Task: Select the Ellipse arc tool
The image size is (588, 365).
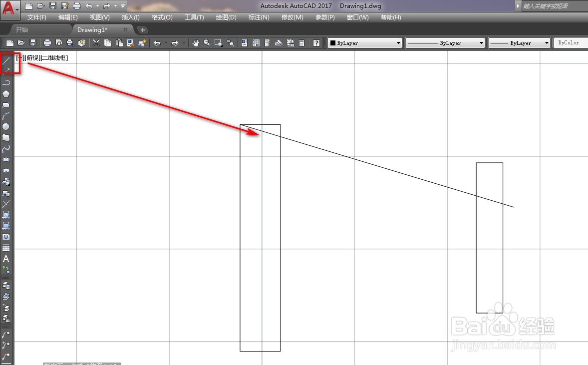Action: pos(6,171)
